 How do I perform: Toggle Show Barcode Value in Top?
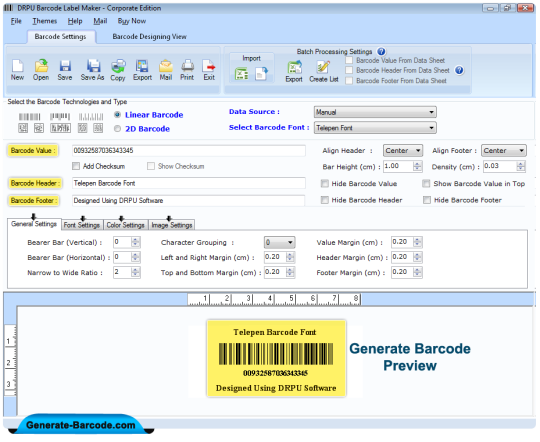pyautogui.click(x=426, y=184)
